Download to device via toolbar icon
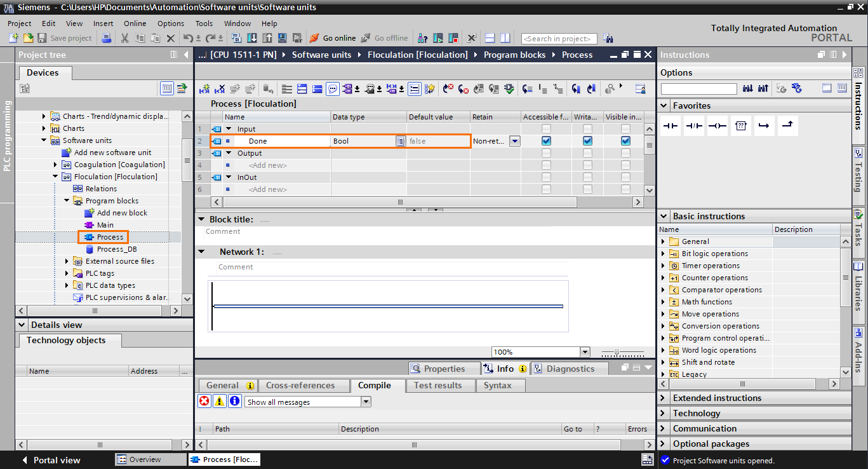The image size is (868, 469). point(251,38)
